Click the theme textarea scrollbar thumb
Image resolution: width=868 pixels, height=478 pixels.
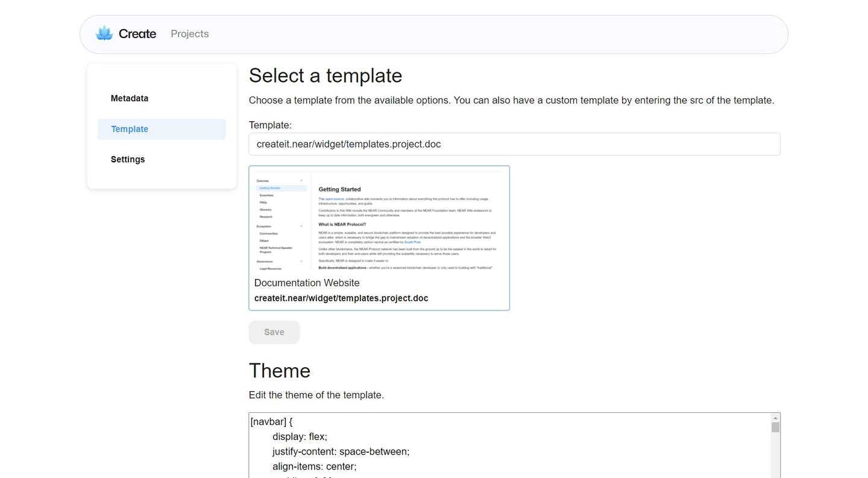coord(775,427)
